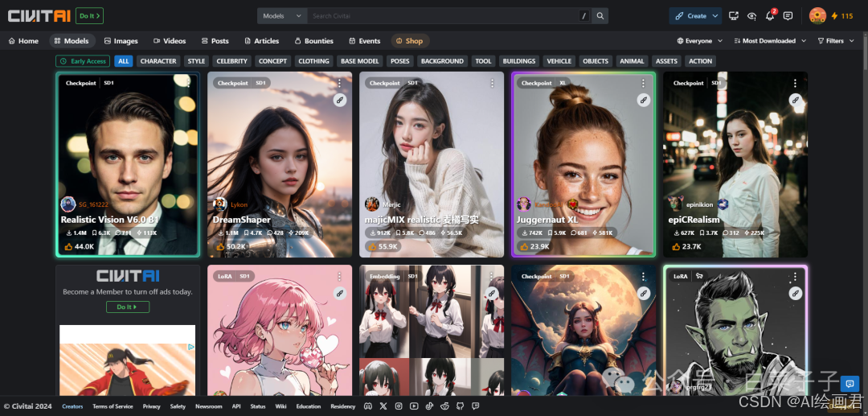Open GitHub footer icon
Viewport: 868px width, 416px height.
coord(460,406)
